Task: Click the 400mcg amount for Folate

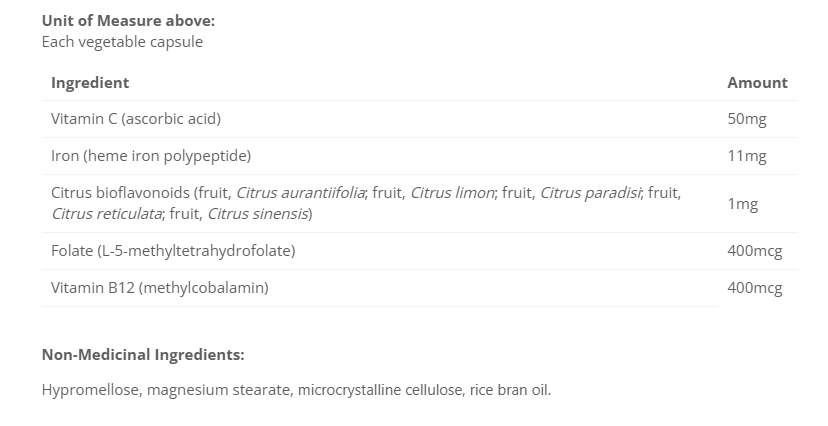Action: (755, 251)
